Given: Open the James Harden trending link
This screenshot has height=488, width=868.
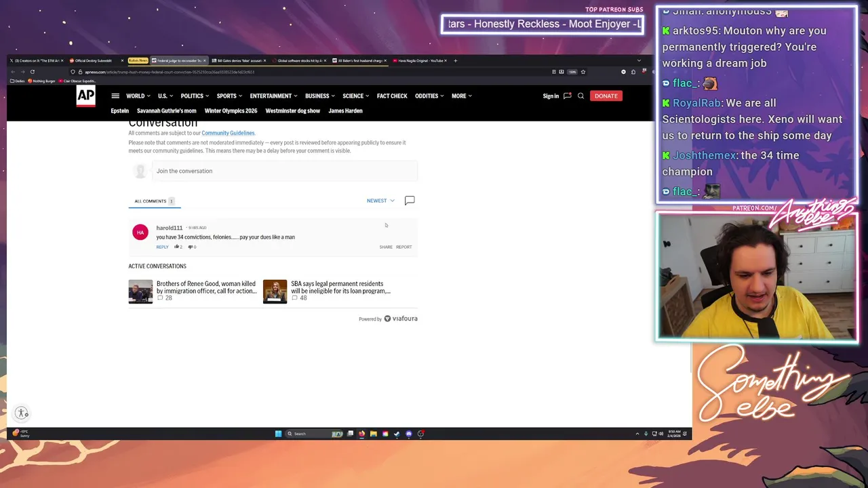Looking at the screenshot, I should [x=345, y=111].
